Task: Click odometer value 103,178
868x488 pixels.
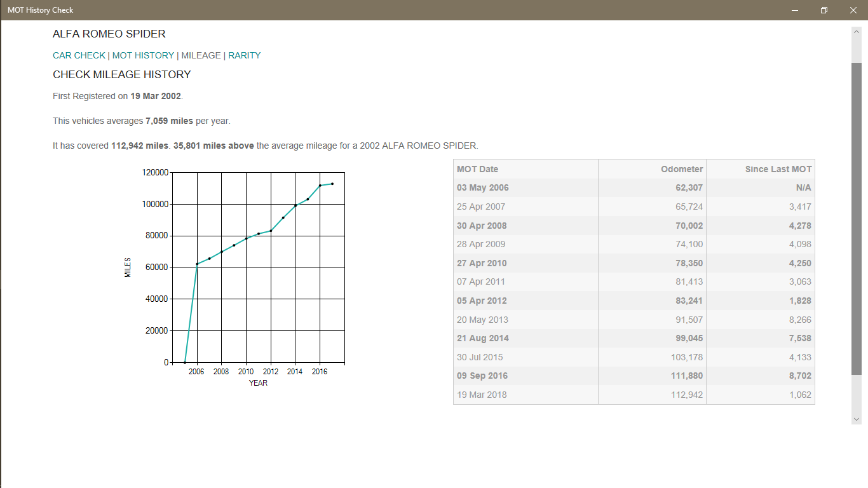Action: point(687,357)
